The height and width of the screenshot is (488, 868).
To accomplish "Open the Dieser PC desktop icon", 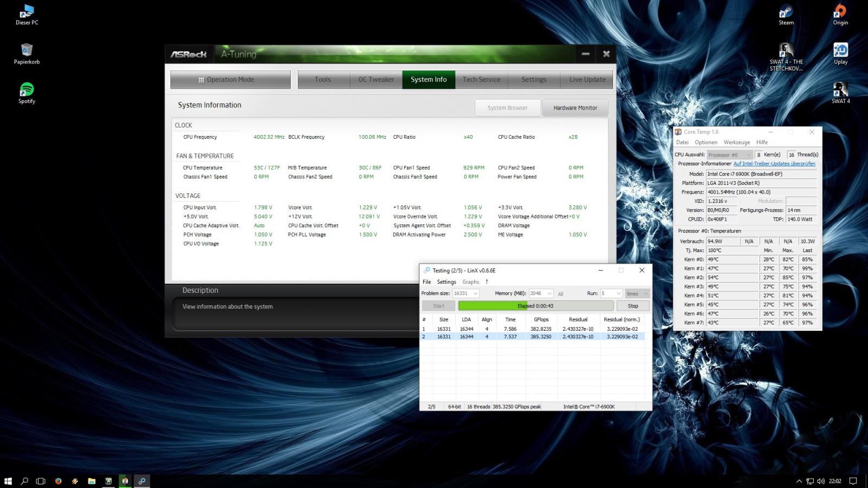I will 27,15.
